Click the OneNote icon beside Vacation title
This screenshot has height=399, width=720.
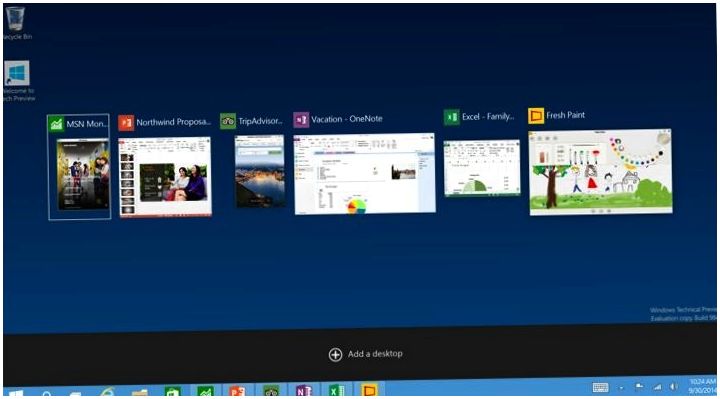click(x=301, y=119)
